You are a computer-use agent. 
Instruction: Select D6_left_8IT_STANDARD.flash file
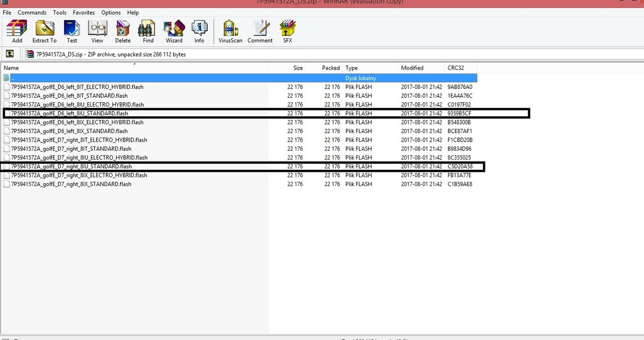(69, 96)
